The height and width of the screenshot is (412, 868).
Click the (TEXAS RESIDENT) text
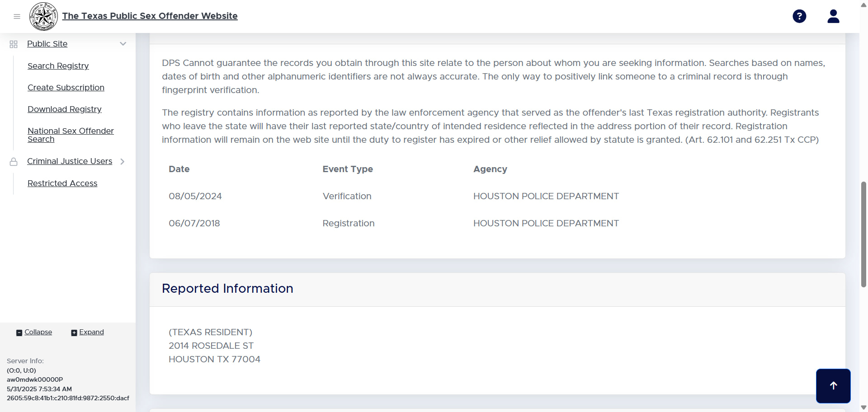pyautogui.click(x=211, y=332)
